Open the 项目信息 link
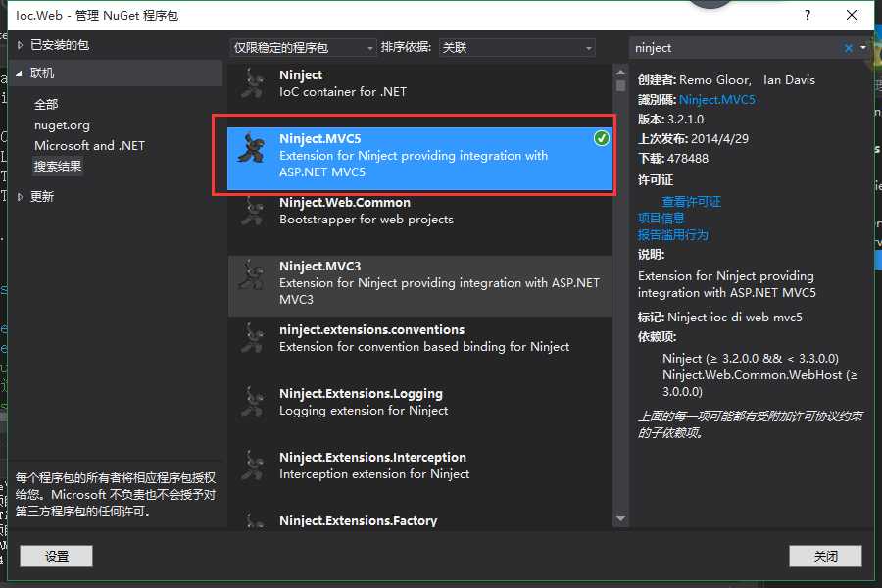 click(x=661, y=218)
